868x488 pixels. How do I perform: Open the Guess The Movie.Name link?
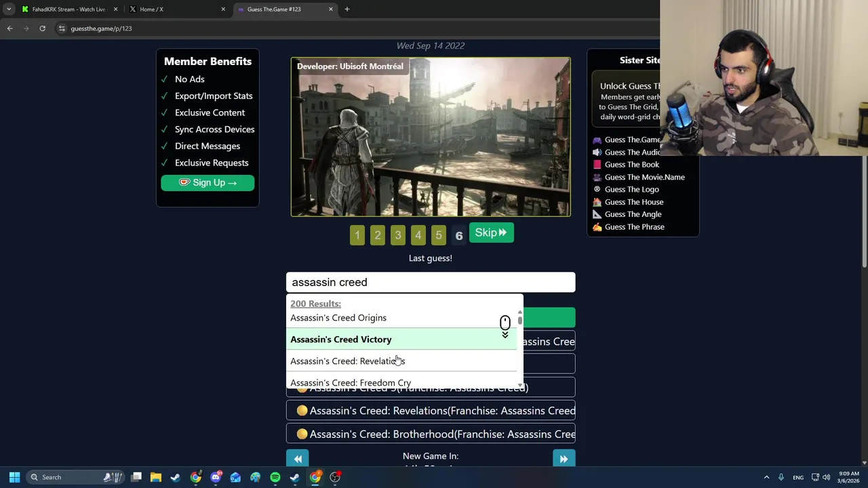[639, 177]
